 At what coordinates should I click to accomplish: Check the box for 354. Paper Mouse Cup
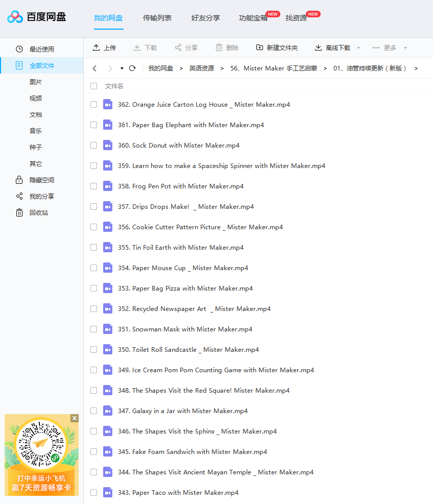pyautogui.click(x=93, y=268)
